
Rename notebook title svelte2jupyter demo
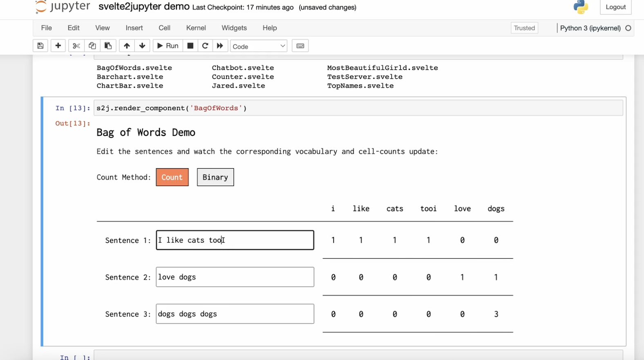144,7
